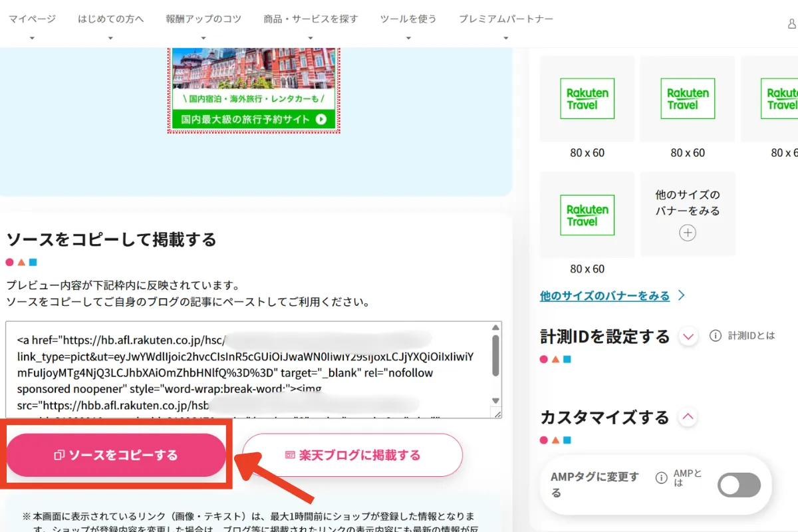
Task: Select the first 80 x 60 Rakuten Travel banner, top row
Action: (x=587, y=98)
